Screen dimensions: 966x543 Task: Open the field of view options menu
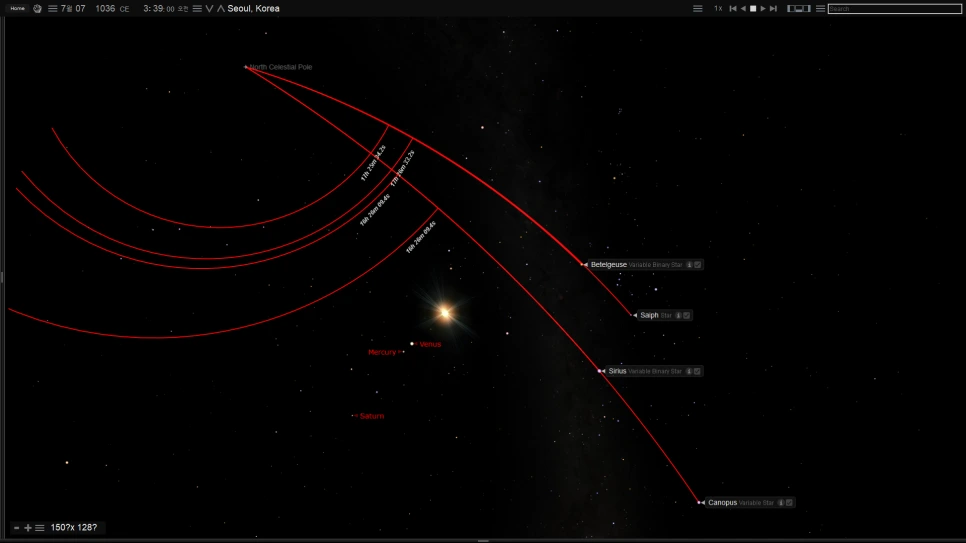[39, 528]
